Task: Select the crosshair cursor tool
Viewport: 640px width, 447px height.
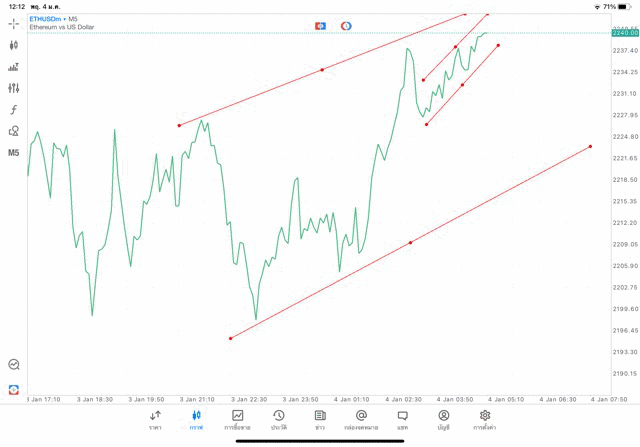Action: coord(14,23)
